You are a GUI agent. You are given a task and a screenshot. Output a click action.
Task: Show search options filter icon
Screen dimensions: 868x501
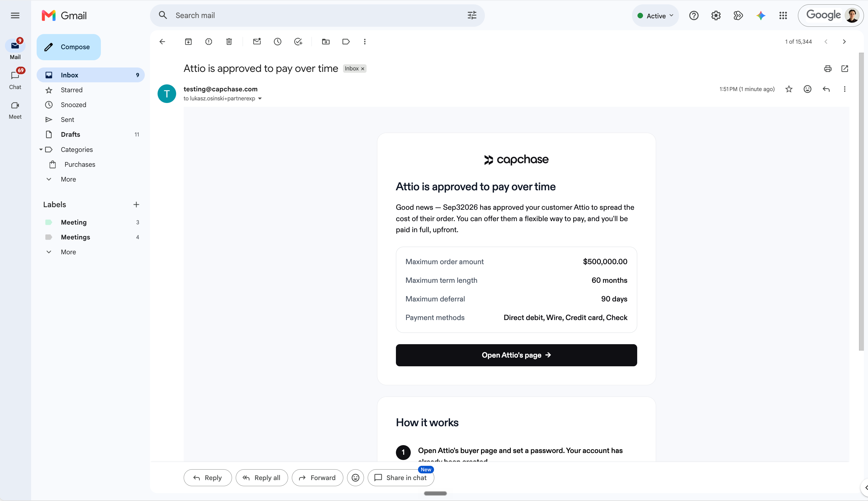[x=472, y=15]
